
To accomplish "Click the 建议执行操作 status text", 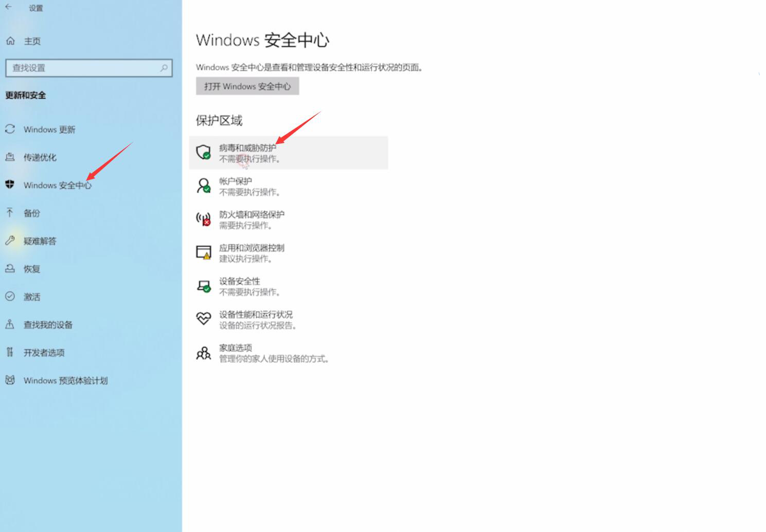I will (x=246, y=259).
